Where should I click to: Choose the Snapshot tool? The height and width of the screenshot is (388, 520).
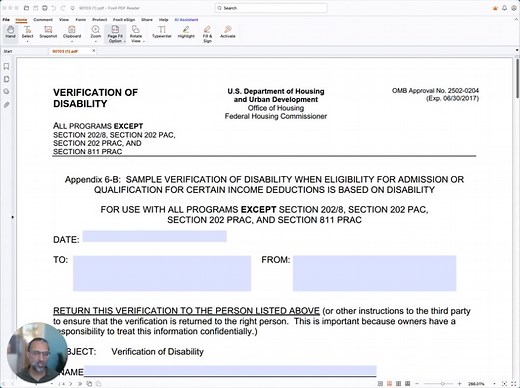48,32
